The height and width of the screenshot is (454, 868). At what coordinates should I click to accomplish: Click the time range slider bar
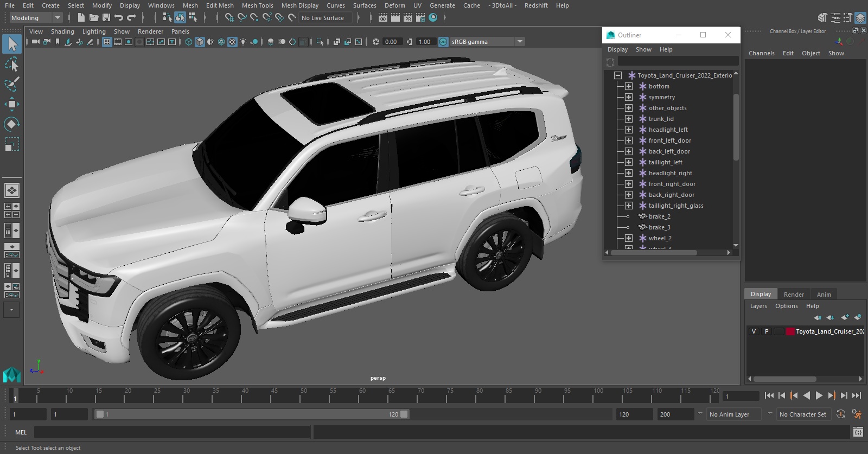252,414
